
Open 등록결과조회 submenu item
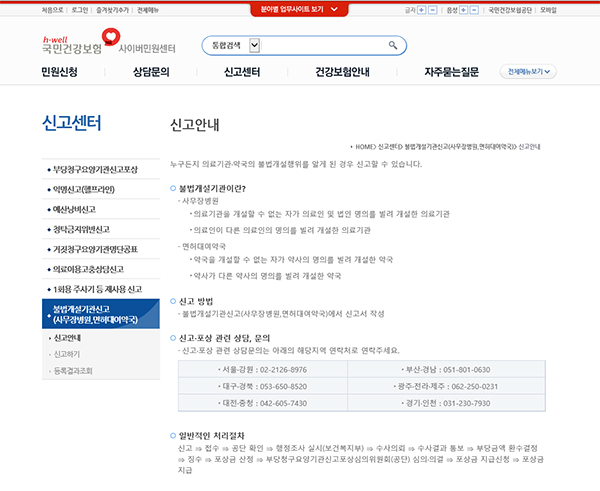73,371
